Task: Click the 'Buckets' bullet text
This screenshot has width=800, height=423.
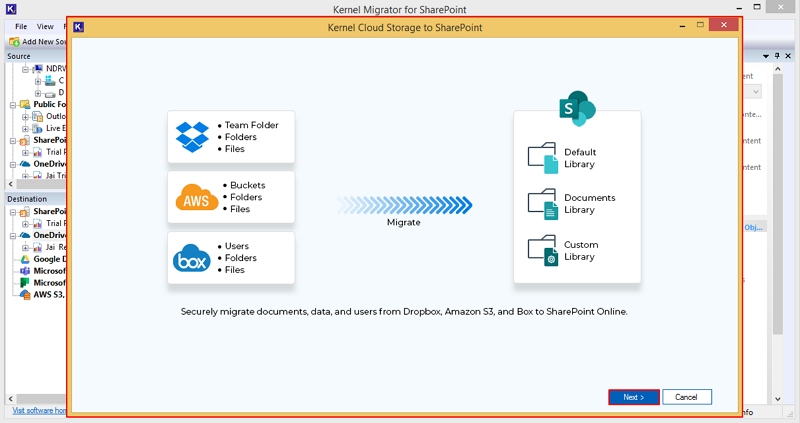Action: click(247, 185)
